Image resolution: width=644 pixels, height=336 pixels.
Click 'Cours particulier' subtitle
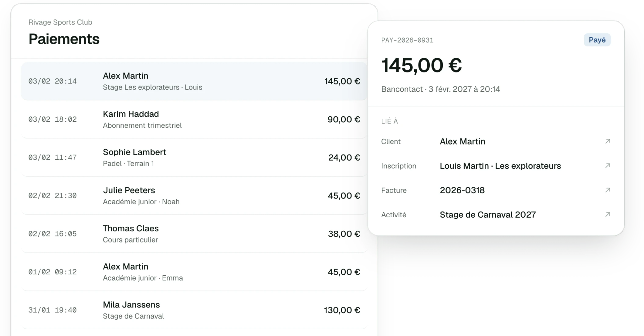(x=130, y=240)
